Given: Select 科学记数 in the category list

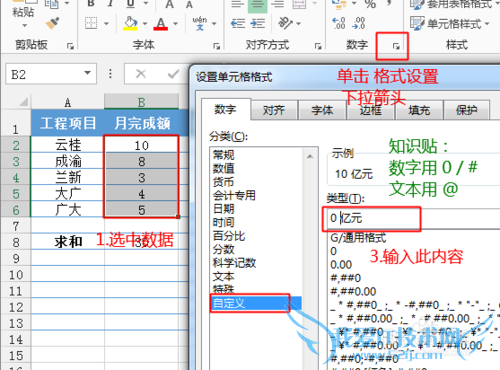Looking at the screenshot, I should pyautogui.click(x=234, y=263).
